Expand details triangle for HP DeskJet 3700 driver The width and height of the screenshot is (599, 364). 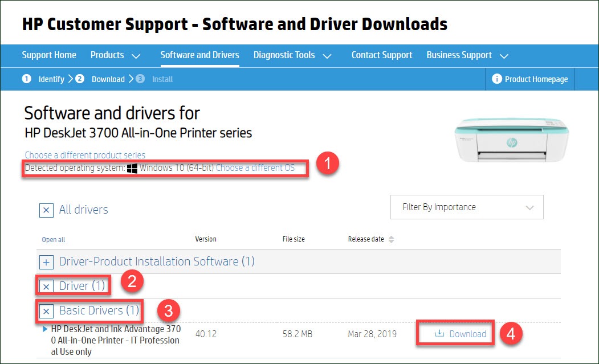[45, 329]
